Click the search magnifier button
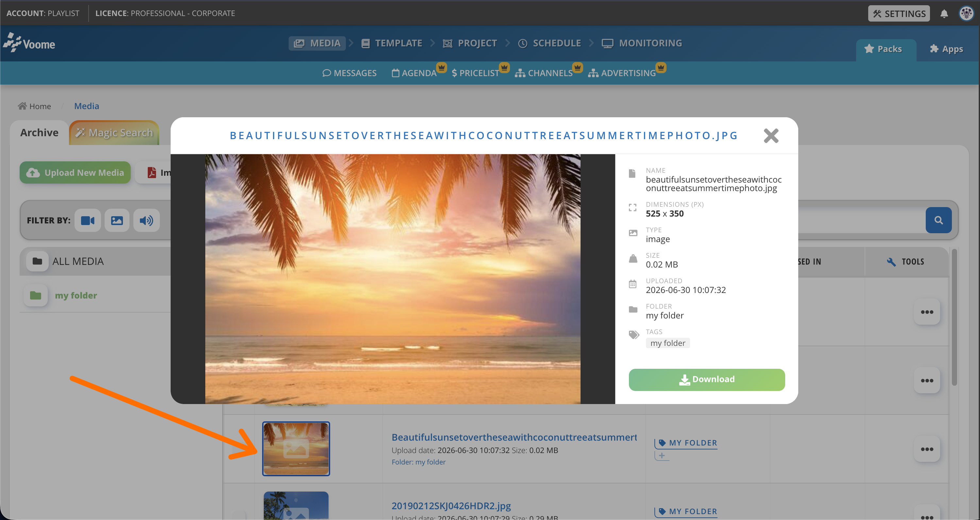The height and width of the screenshot is (520, 980). tap(938, 220)
